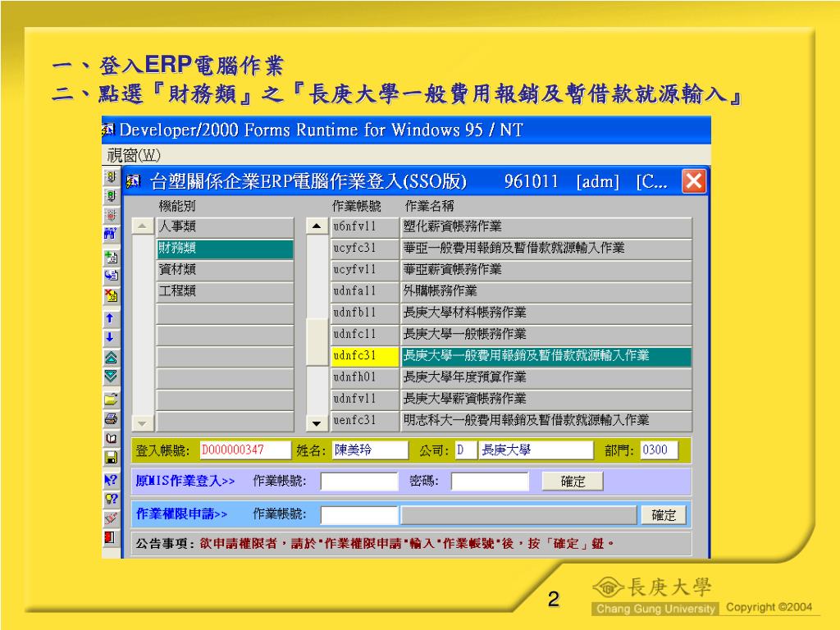Screen dimensions: 840x630
Task: Select job account u6nfv11
Action: click(x=365, y=226)
